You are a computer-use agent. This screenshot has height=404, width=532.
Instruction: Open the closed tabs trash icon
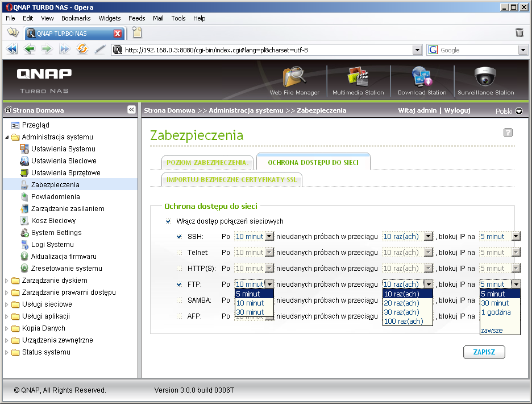click(x=519, y=32)
